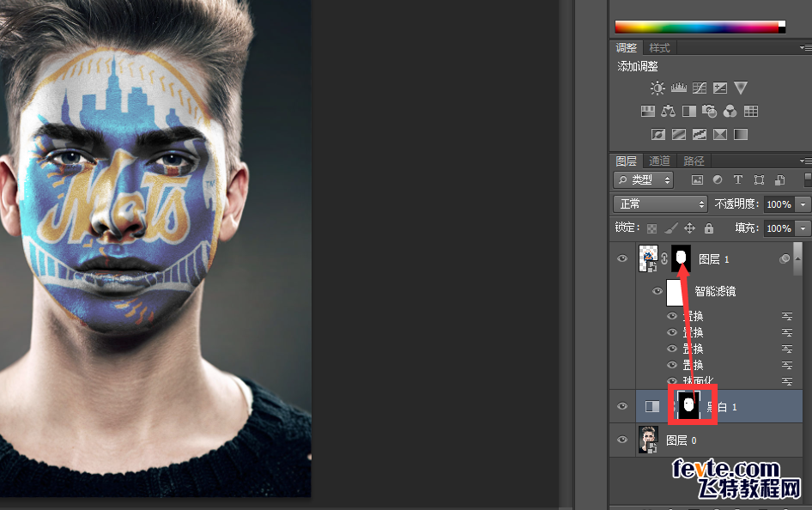Select the 黑白 1 layer mask thumbnail
Viewport: 812px width, 510px height.
[688, 405]
